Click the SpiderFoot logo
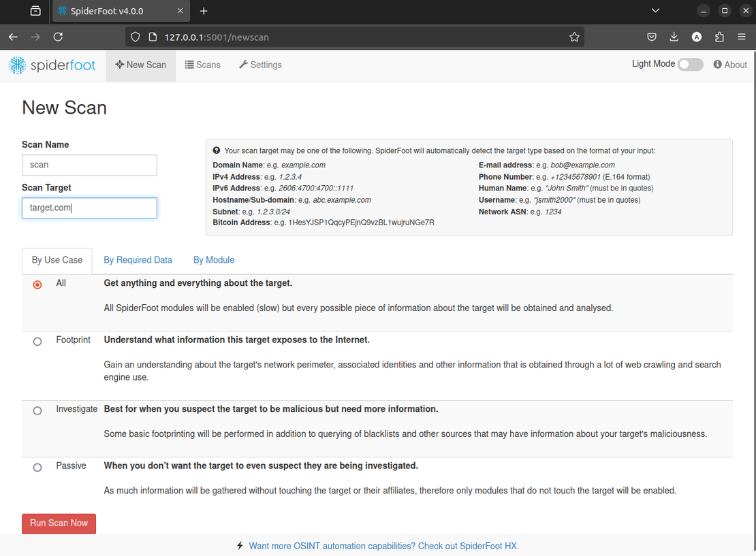 pyautogui.click(x=52, y=65)
